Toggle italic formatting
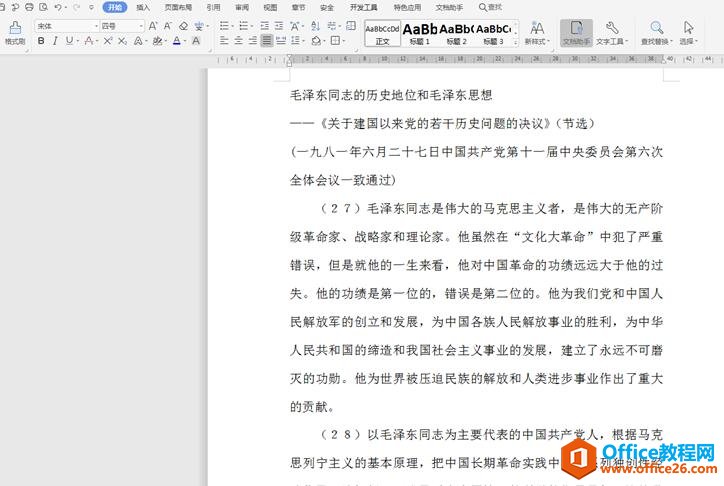Viewport: 724px width, 486px height. [55, 41]
